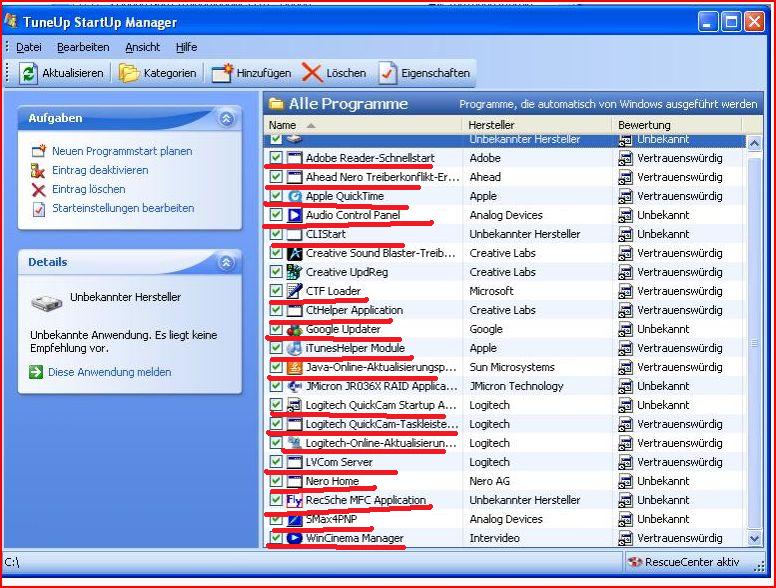
Task: Click the WinCinema Manager icon
Action: pos(294,538)
